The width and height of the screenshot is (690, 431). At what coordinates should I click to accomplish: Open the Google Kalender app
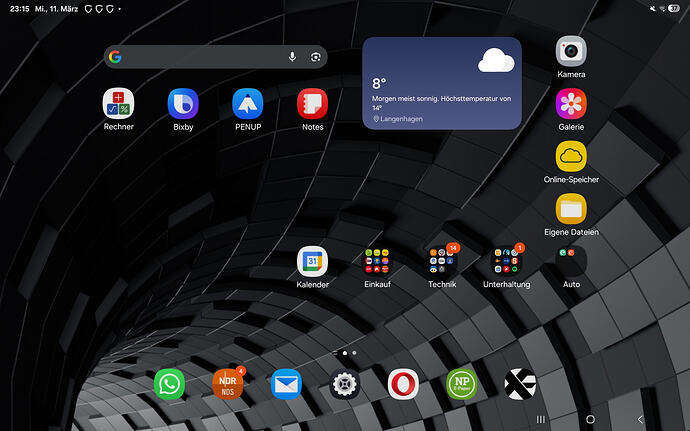click(x=312, y=261)
